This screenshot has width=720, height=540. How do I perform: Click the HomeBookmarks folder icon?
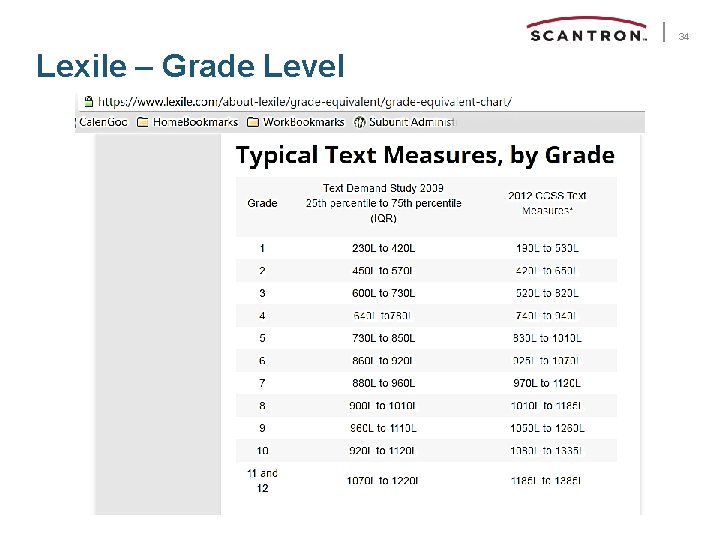tap(143, 122)
